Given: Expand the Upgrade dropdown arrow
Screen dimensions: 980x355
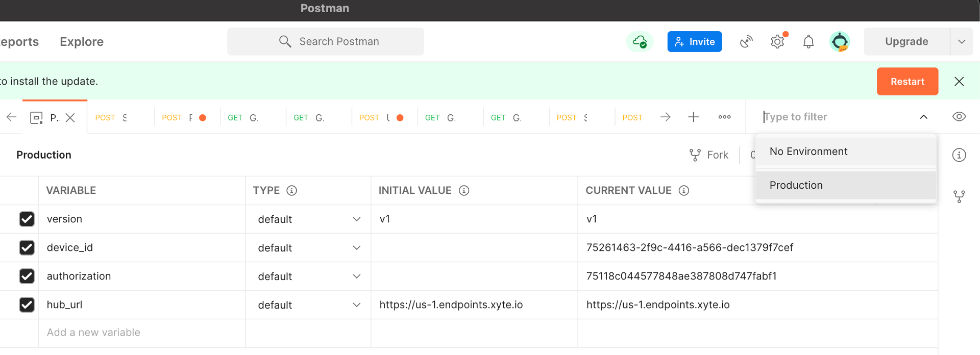Looking at the screenshot, I should tap(962, 41).
